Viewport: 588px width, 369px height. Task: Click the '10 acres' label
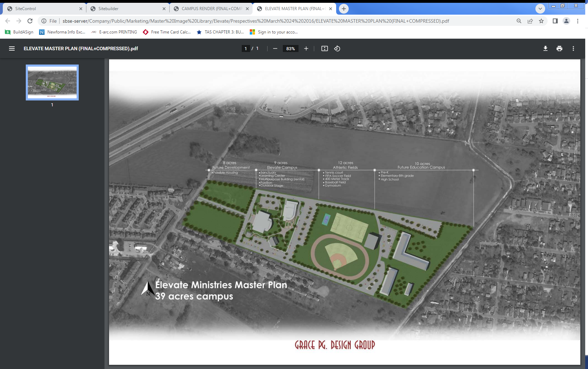(422, 164)
